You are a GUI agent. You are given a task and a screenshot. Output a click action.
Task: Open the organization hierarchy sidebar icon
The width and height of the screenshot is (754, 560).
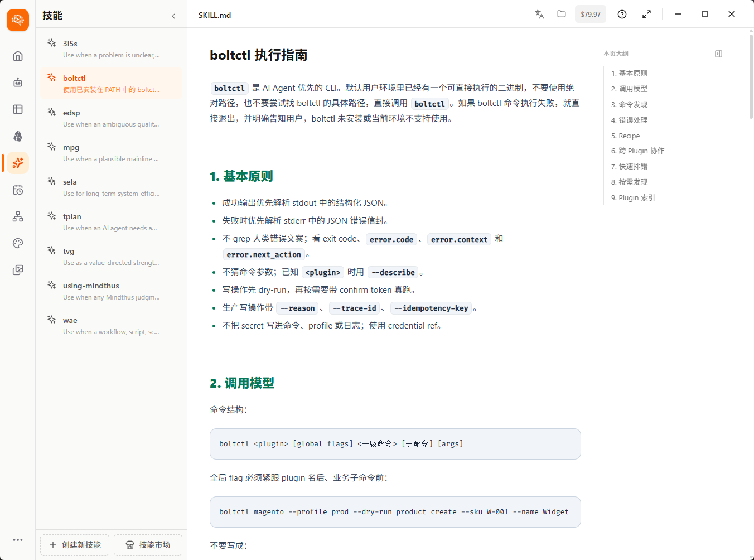click(x=18, y=216)
